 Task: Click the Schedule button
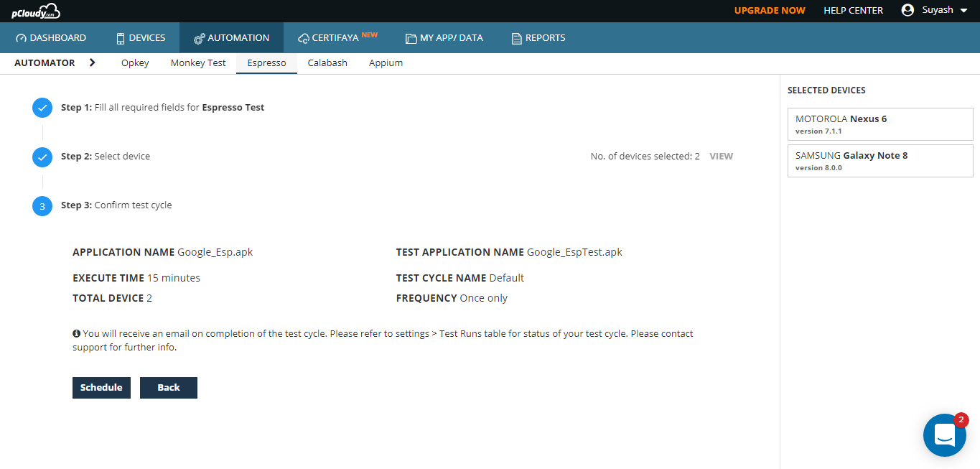coord(101,388)
